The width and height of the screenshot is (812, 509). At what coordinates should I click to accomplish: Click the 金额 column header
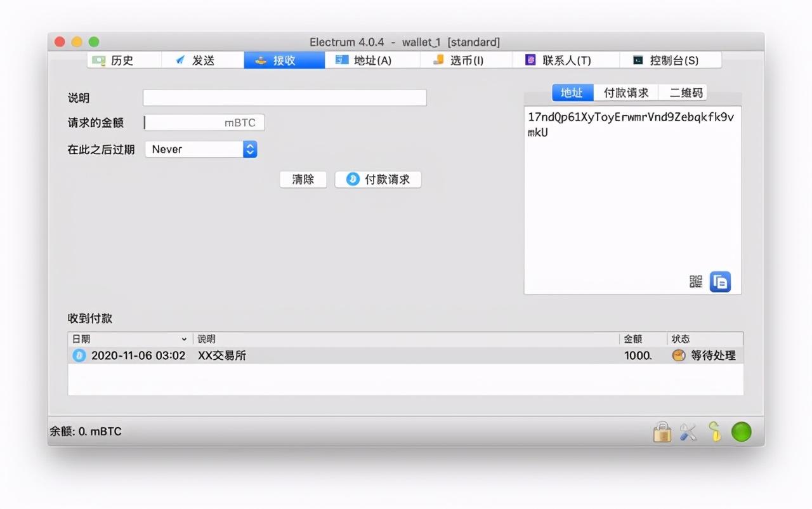[x=643, y=339]
